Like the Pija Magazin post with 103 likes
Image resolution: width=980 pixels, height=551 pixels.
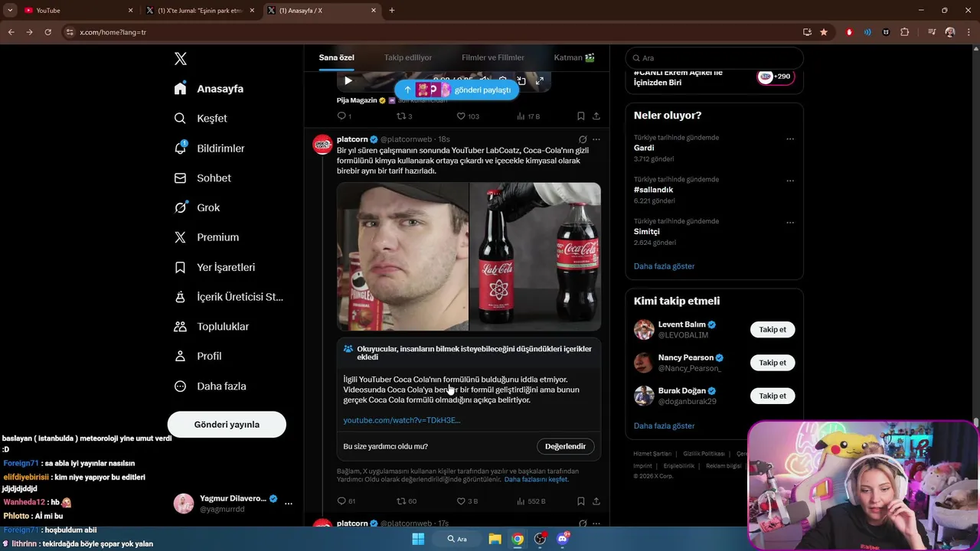(468, 116)
